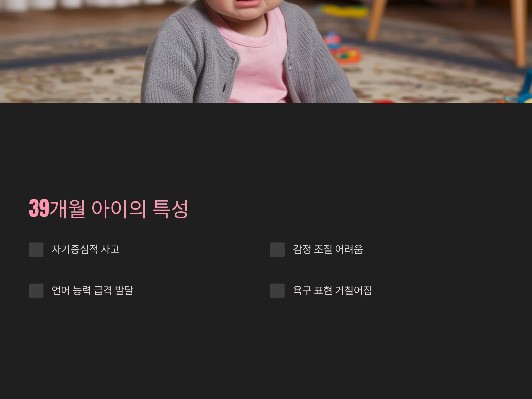Image resolution: width=532 pixels, height=399 pixels.
Task: Click the 언어 능력 급격 발달 text
Action: (92, 291)
